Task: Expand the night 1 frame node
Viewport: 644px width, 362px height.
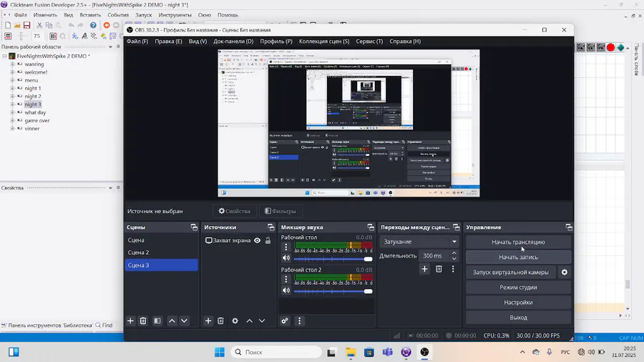Action: click(12, 88)
